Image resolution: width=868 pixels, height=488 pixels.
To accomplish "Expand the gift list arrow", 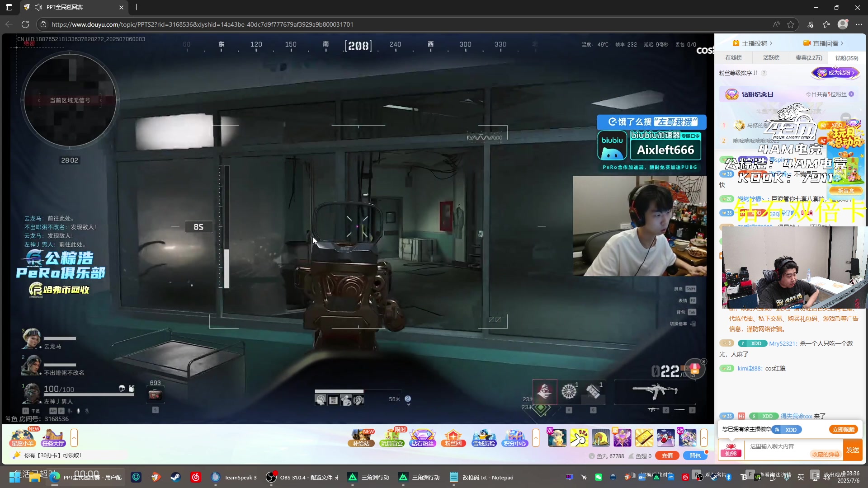I will click(704, 438).
